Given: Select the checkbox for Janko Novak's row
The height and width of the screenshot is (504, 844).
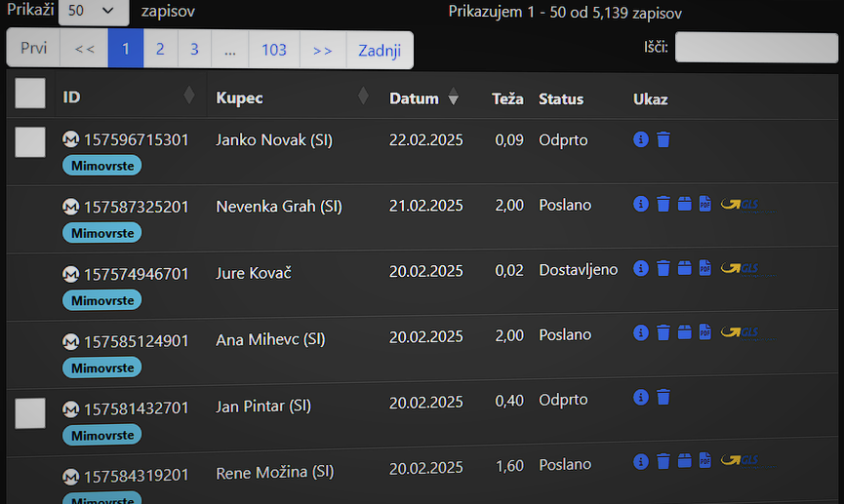Looking at the screenshot, I should [x=30, y=142].
